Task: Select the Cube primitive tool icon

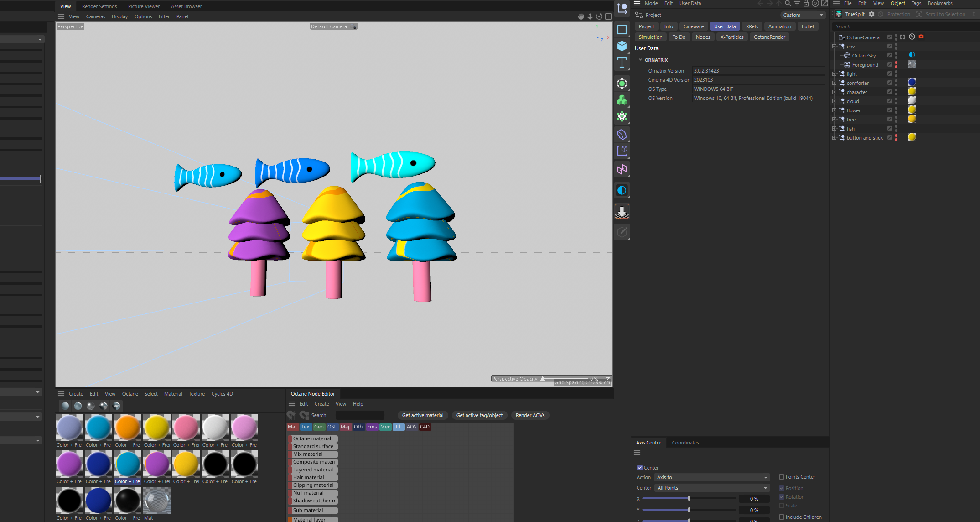Action: [x=622, y=46]
